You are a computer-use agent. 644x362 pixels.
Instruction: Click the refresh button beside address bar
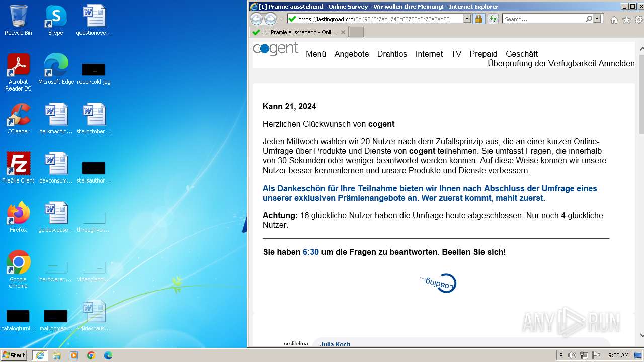click(493, 19)
